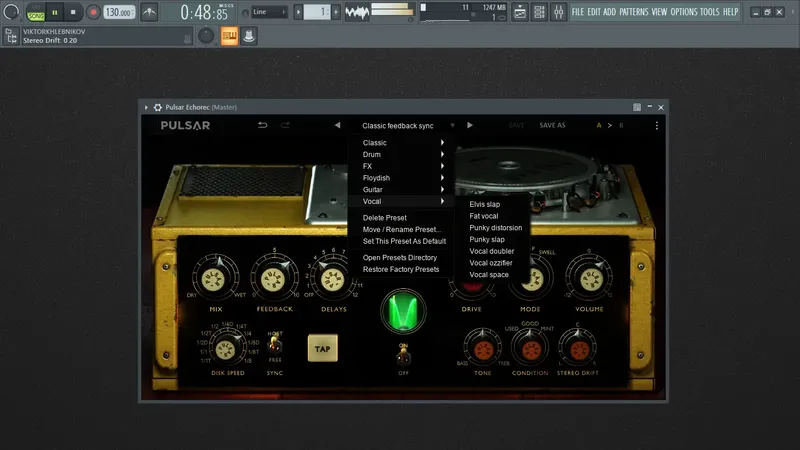Click the pattern number selector showing 1
The height and width of the screenshot is (450, 800).
317,12
